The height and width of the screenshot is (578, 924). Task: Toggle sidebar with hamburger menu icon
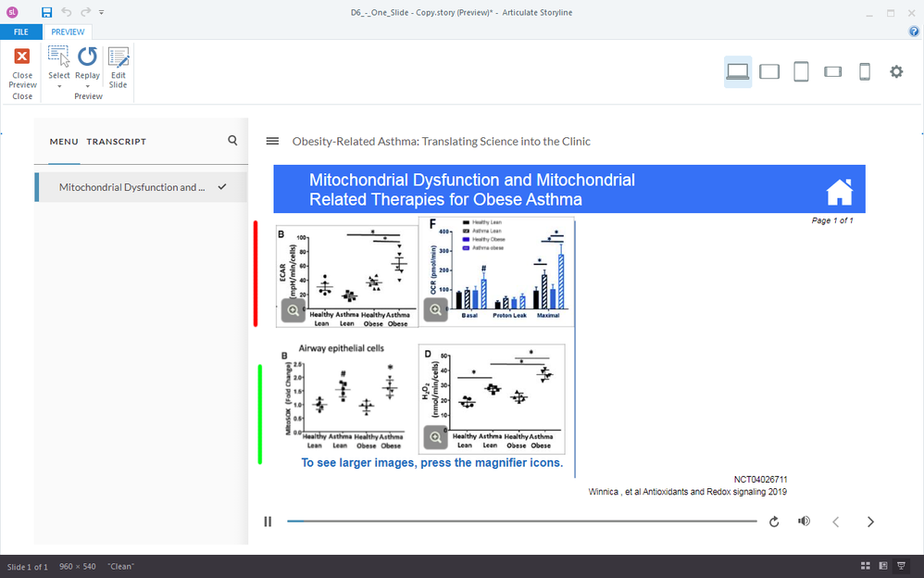click(272, 141)
